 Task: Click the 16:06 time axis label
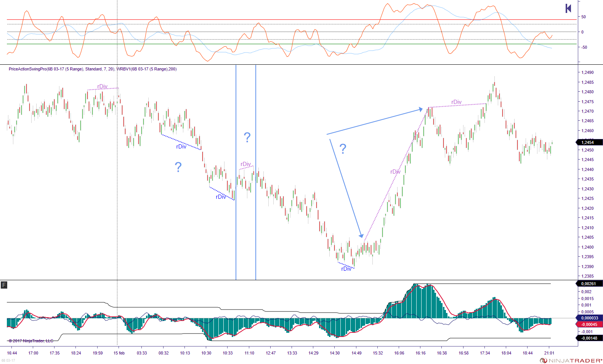(x=399, y=353)
